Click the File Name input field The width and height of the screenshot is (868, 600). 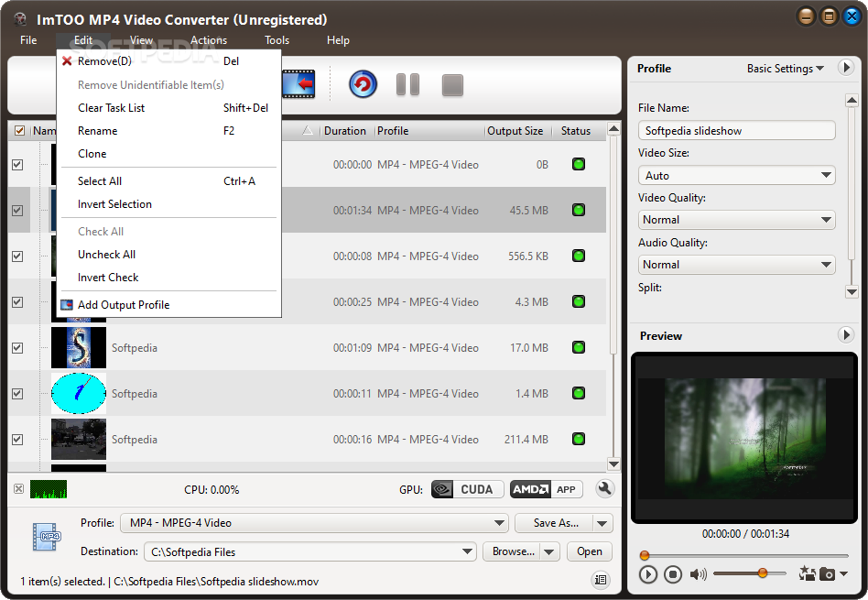pos(736,131)
